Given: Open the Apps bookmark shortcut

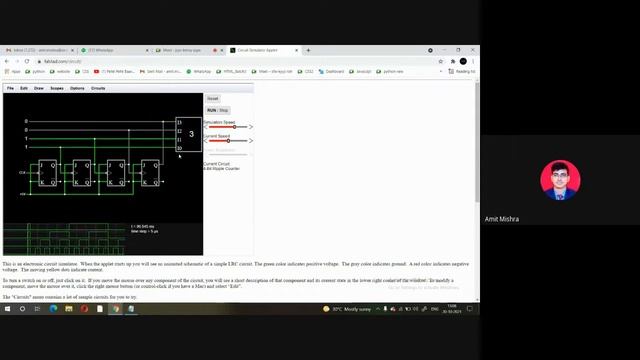Looking at the screenshot, I should 12,71.
